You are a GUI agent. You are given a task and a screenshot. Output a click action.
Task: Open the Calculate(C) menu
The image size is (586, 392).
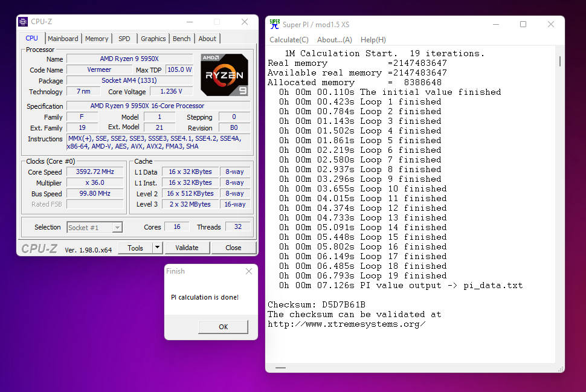(289, 40)
